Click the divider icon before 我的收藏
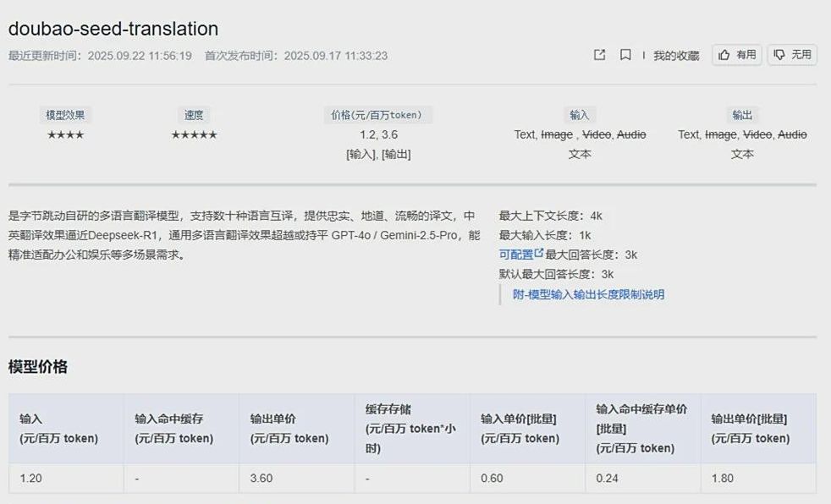 coord(645,54)
